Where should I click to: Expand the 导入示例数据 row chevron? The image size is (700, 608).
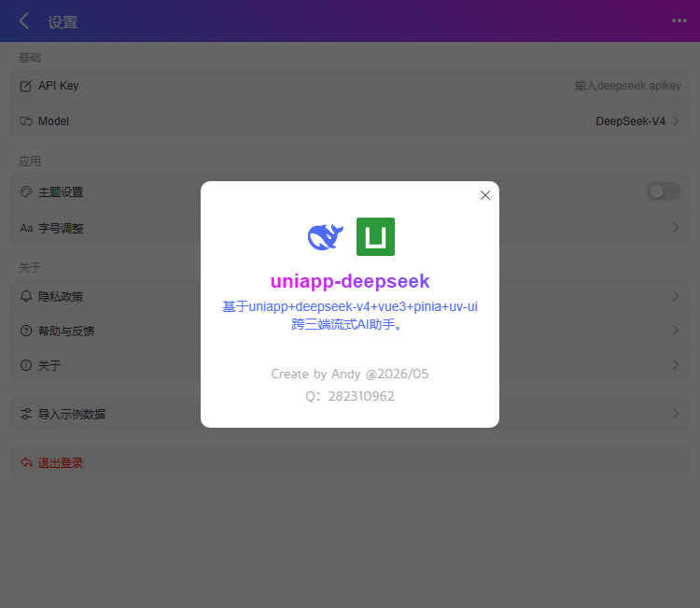[x=676, y=413]
